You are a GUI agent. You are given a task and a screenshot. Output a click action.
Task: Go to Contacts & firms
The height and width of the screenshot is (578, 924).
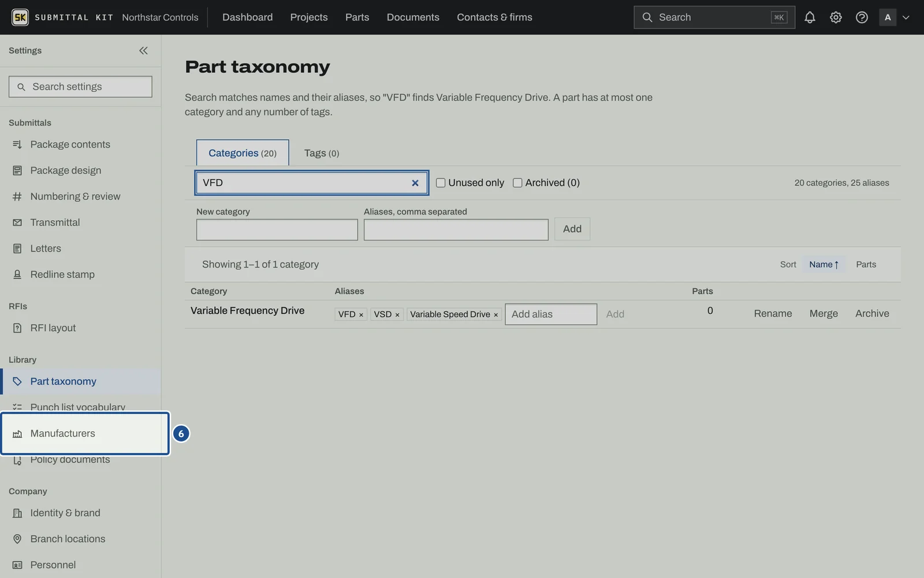pyautogui.click(x=494, y=17)
